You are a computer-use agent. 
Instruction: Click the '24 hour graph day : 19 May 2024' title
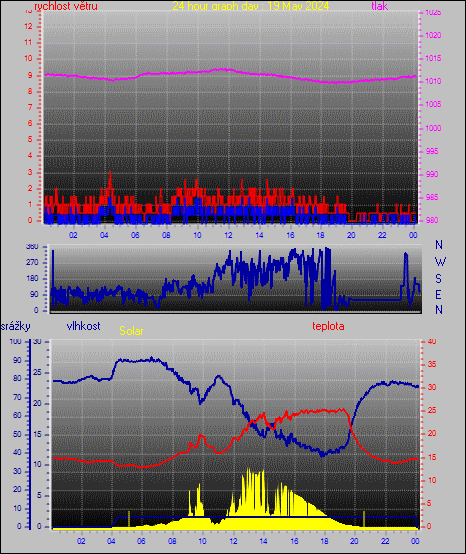251,6
